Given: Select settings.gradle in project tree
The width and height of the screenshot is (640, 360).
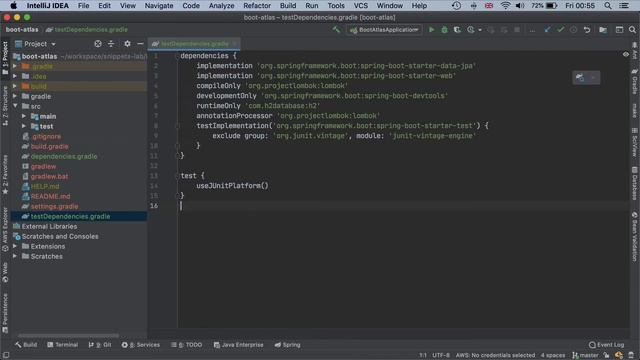Looking at the screenshot, I should pos(54,206).
